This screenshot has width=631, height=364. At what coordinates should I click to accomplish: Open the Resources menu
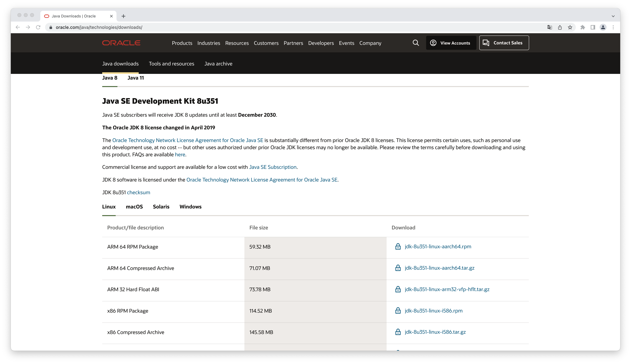point(237,43)
